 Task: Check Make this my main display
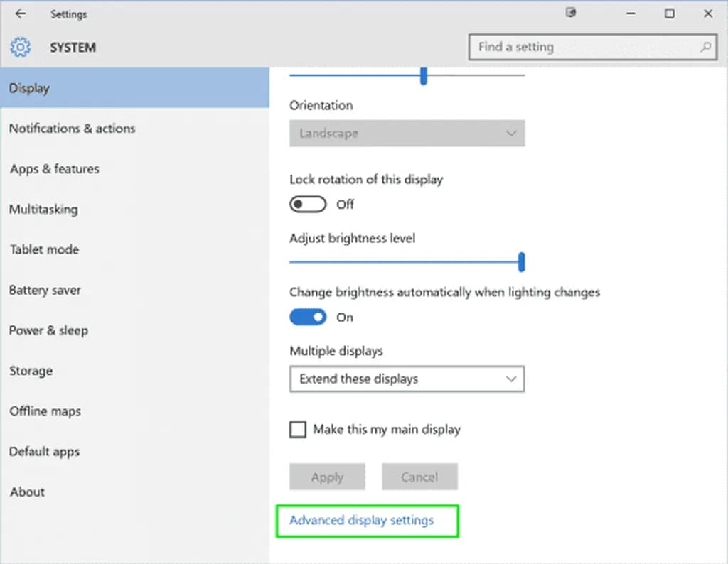298,430
